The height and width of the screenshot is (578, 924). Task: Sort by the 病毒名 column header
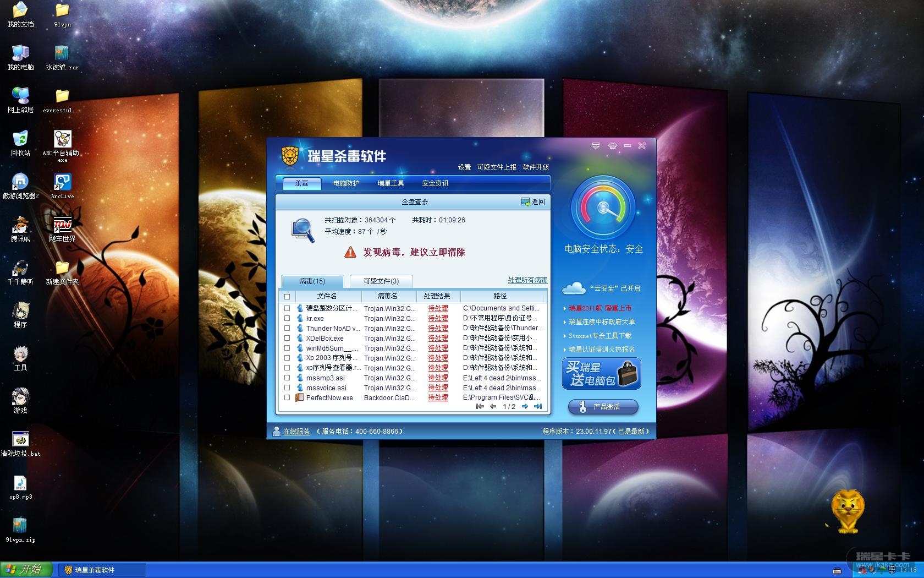point(388,296)
